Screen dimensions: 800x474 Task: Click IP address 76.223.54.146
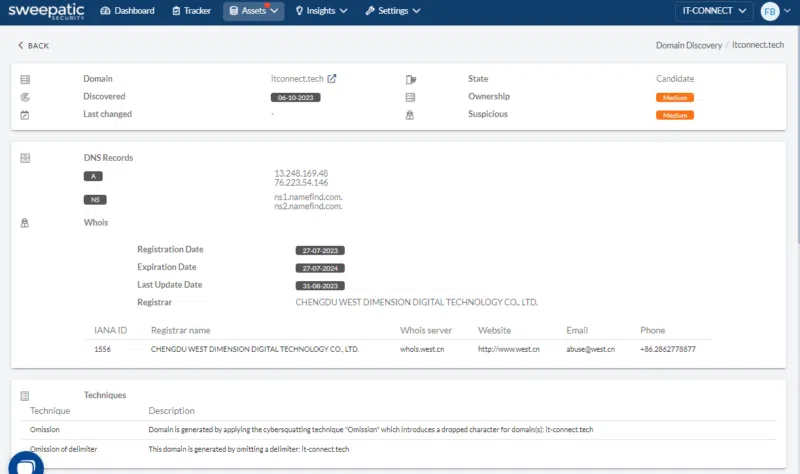pyautogui.click(x=301, y=183)
